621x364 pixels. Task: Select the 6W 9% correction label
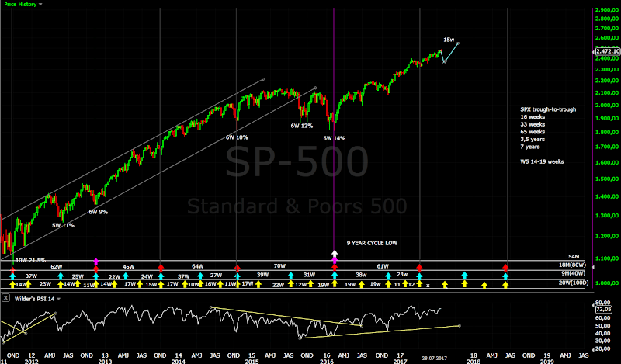[98, 212]
